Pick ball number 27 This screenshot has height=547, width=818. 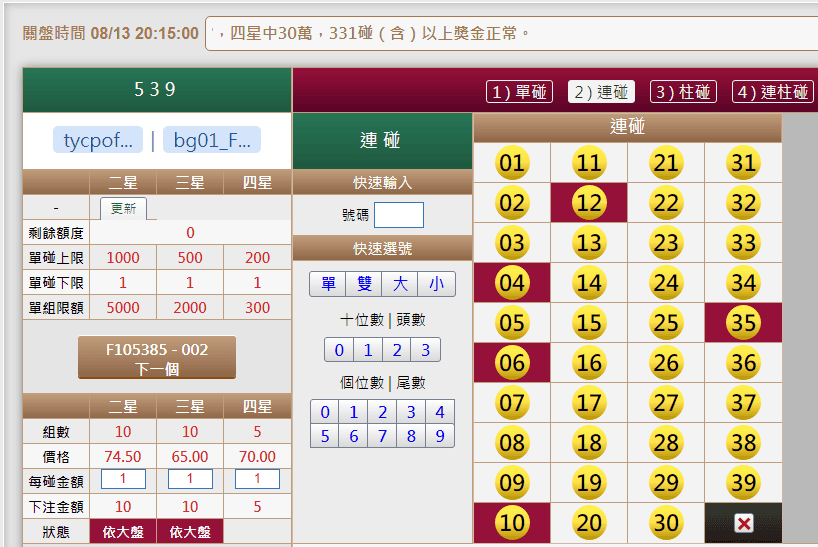[666, 403]
